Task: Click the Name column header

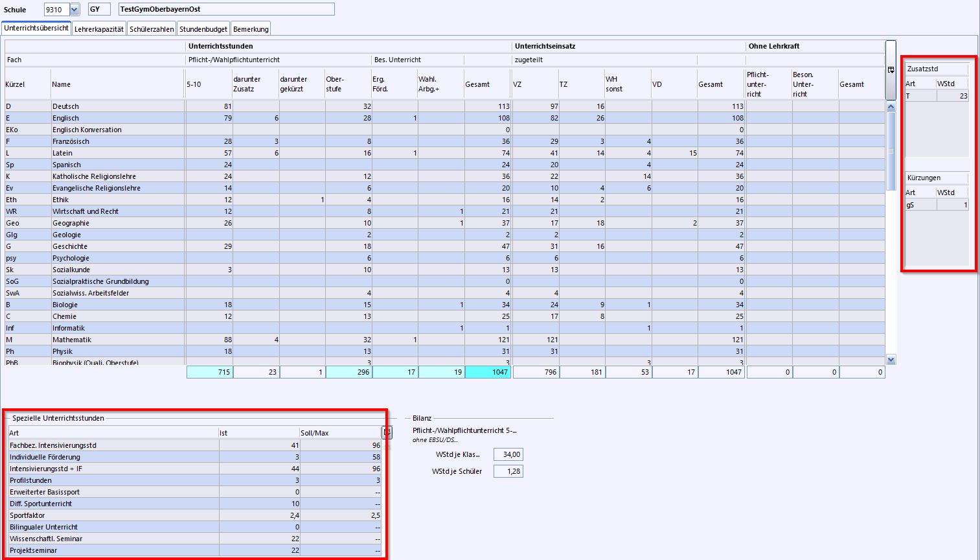Action: pyautogui.click(x=119, y=84)
